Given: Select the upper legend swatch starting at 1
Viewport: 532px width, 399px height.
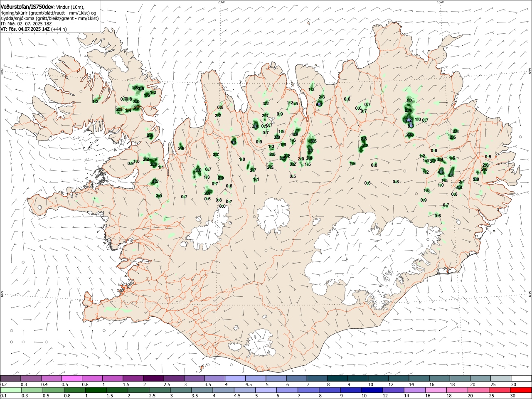Looking at the screenshot, I should tap(112, 378).
